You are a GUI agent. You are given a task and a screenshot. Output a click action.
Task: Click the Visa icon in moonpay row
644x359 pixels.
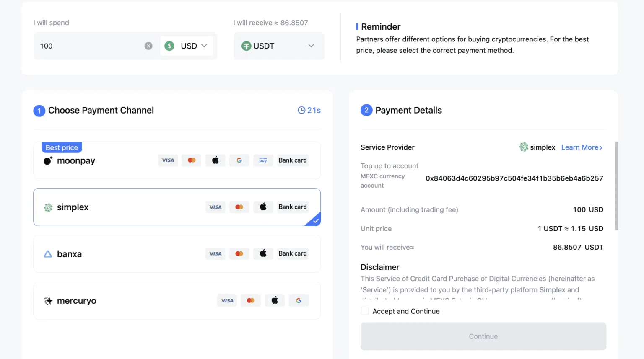click(x=168, y=160)
